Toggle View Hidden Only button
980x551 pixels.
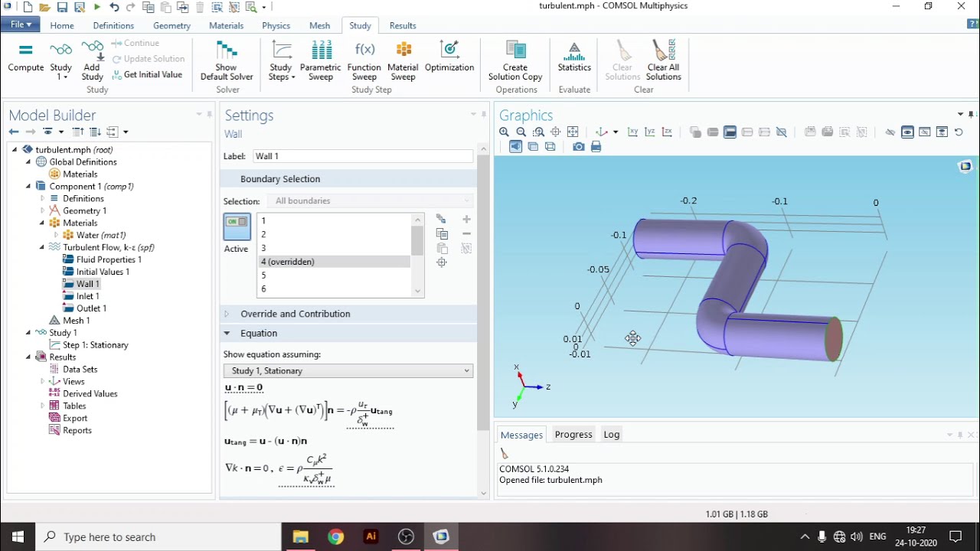pyautogui.click(x=924, y=132)
